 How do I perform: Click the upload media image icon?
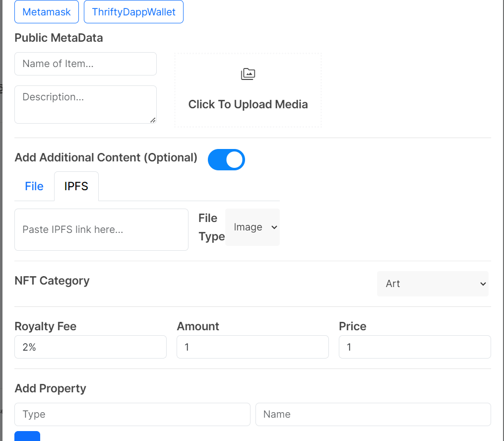click(x=248, y=74)
